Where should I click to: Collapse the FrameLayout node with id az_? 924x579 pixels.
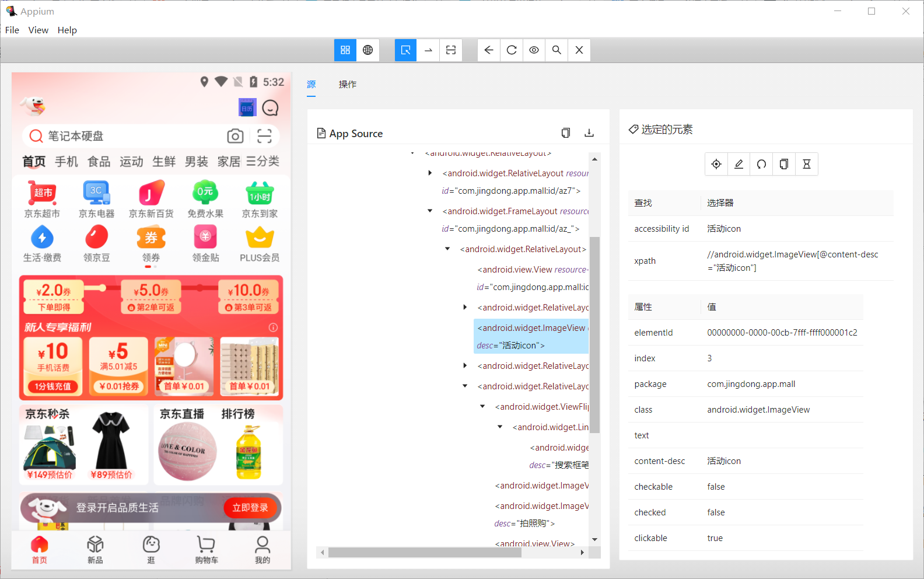click(430, 211)
